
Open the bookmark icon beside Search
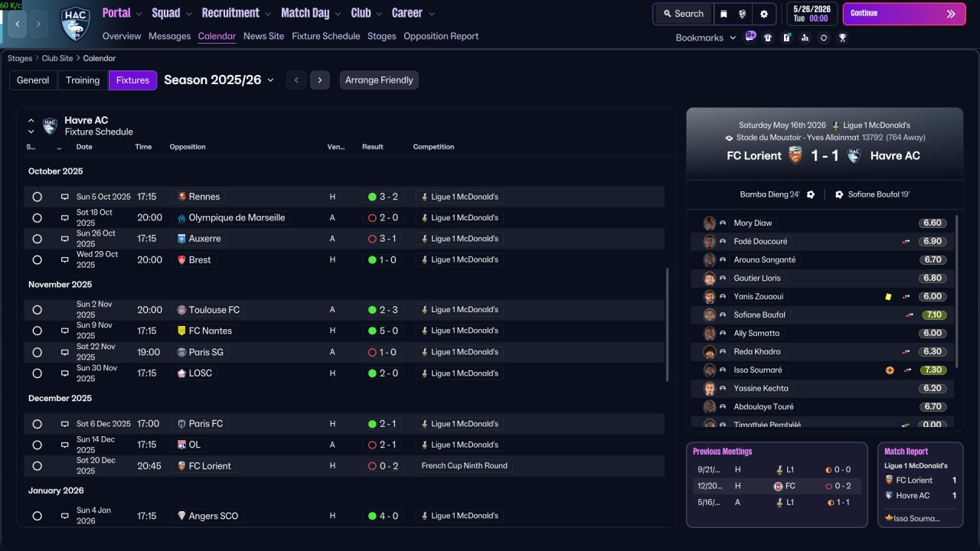pyautogui.click(x=724, y=14)
